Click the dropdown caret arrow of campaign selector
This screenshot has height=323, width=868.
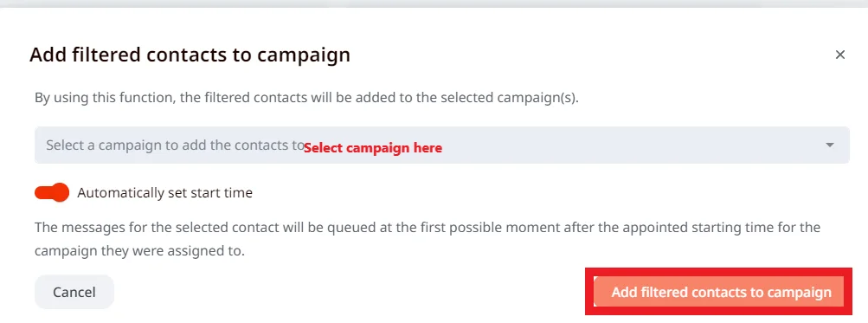(829, 145)
